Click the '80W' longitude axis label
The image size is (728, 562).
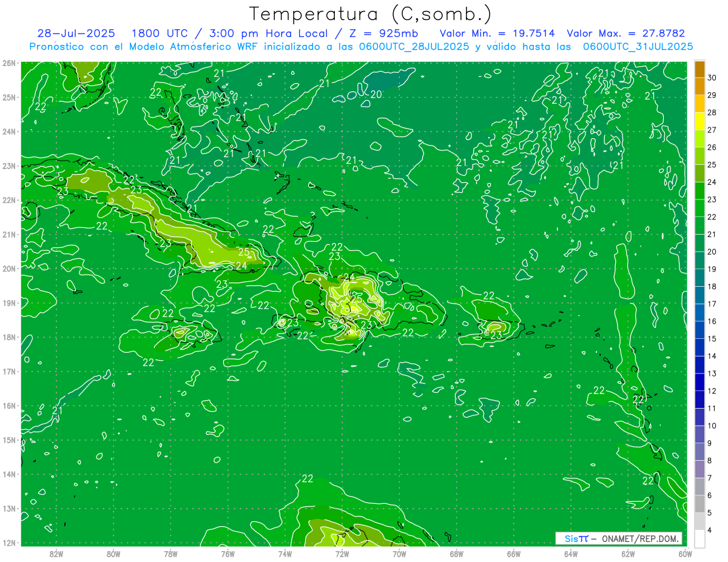click(113, 553)
